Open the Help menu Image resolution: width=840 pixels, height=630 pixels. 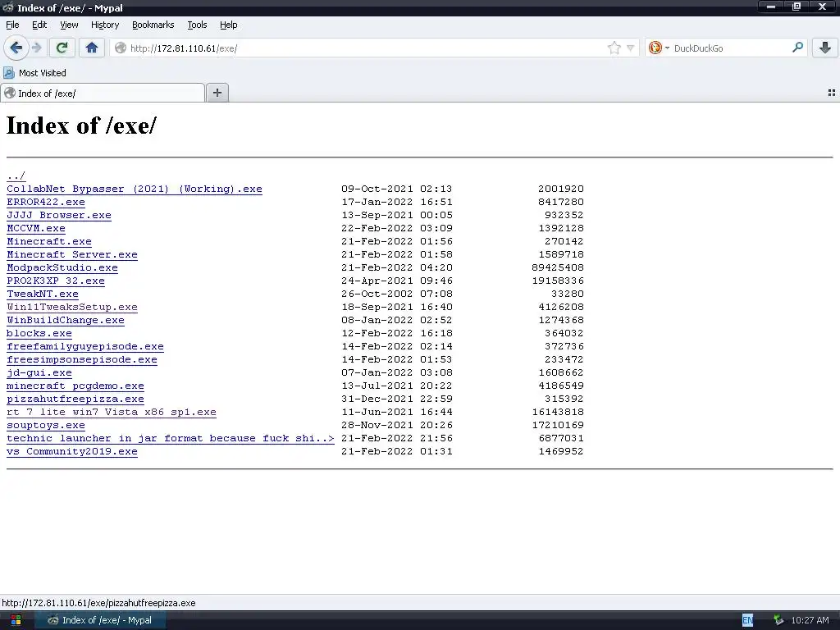228,25
